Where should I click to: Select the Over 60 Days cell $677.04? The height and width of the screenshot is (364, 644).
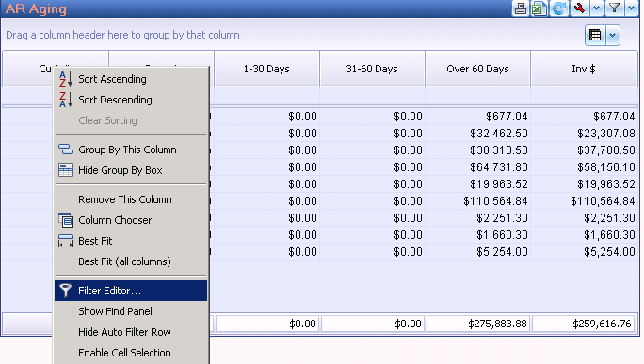(x=477, y=117)
